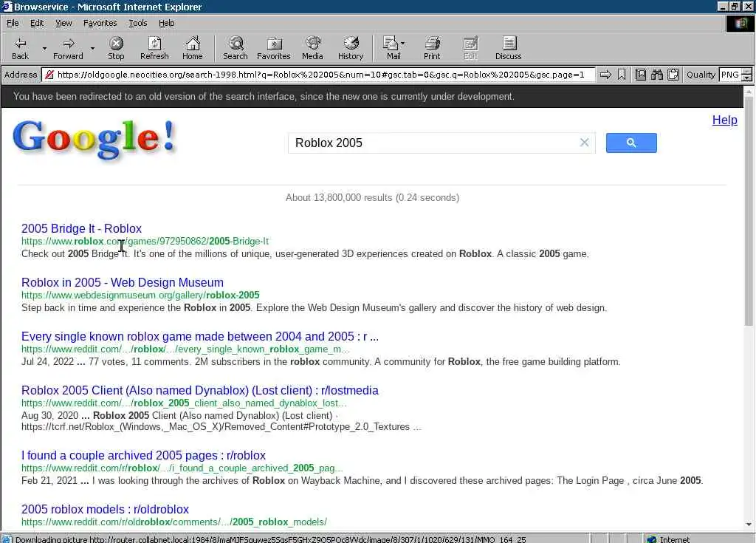
Task: Open the Edit menu
Action: 37,23
